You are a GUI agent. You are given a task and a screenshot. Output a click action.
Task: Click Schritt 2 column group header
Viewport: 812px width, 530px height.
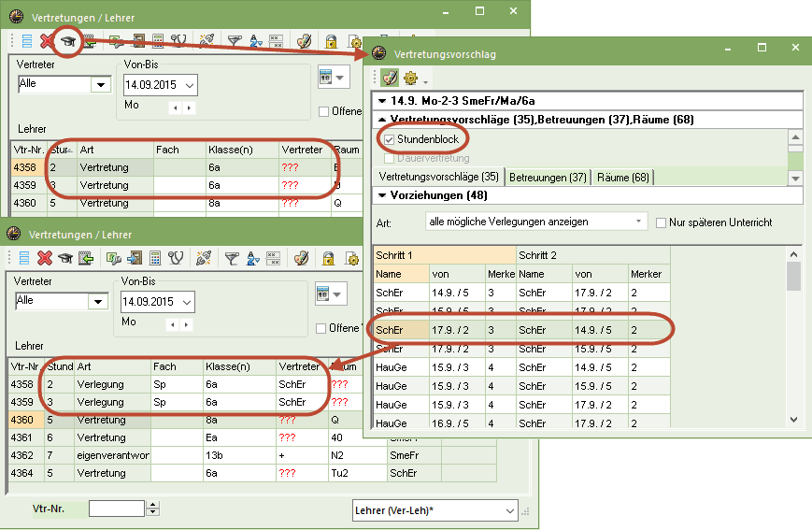pyautogui.click(x=593, y=255)
